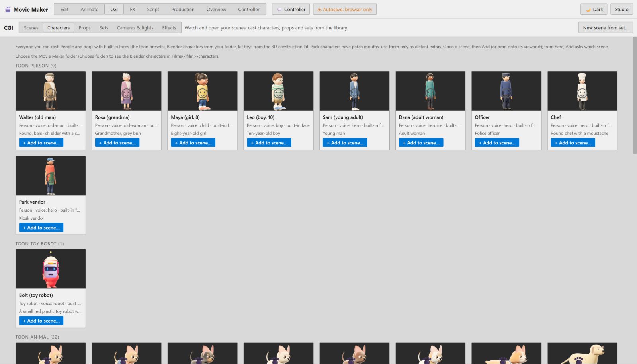Add Officer to scene
The width and height of the screenshot is (637, 364).
[x=497, y=143]
